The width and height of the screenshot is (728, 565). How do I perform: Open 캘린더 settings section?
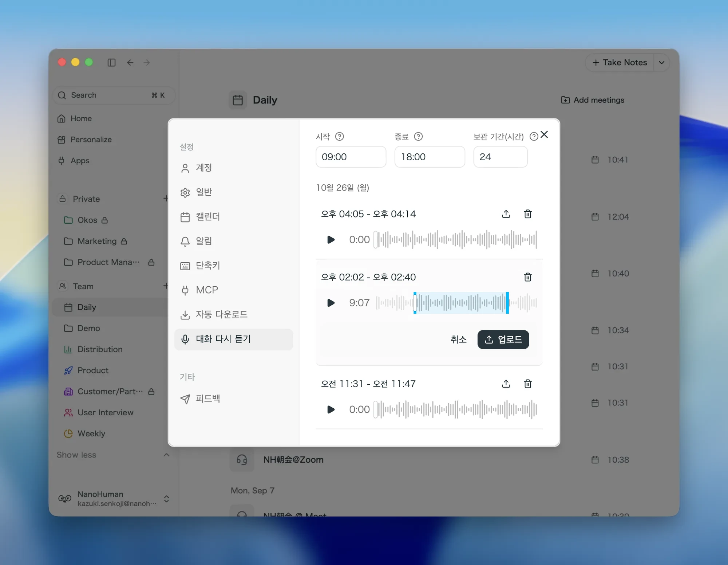click(x=234, y=217)
